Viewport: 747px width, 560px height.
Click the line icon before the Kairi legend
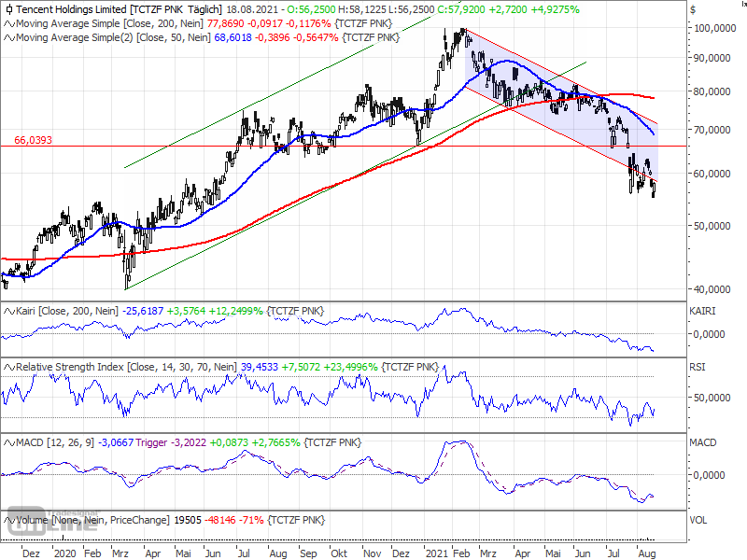9,311
